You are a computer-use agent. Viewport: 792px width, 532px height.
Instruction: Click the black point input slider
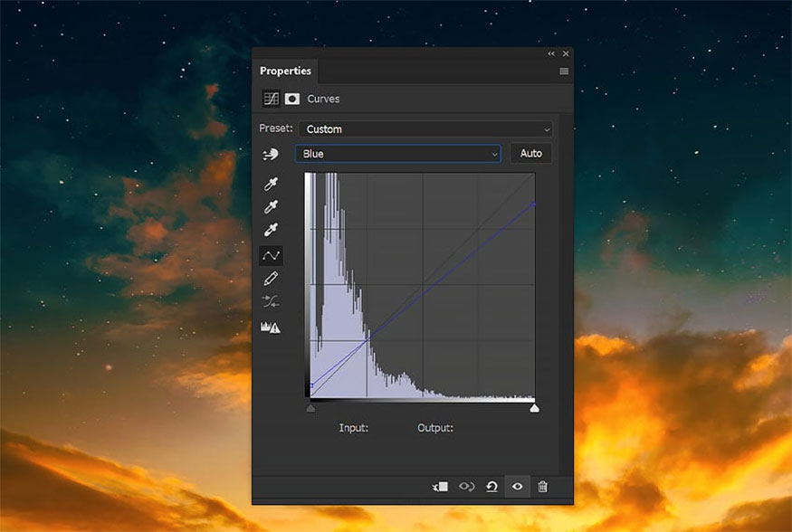(310, 408)
